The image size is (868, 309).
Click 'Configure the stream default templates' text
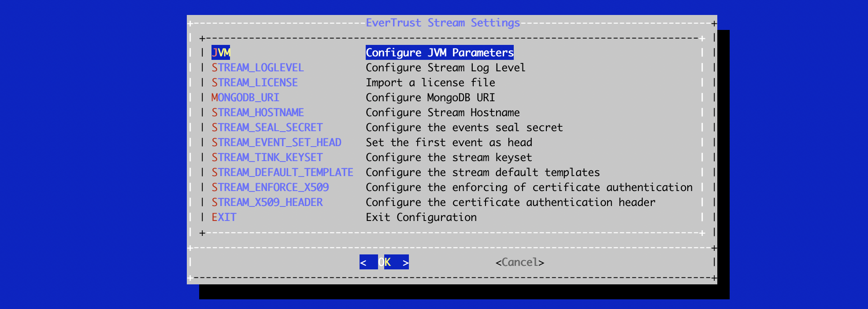(483, 172)
